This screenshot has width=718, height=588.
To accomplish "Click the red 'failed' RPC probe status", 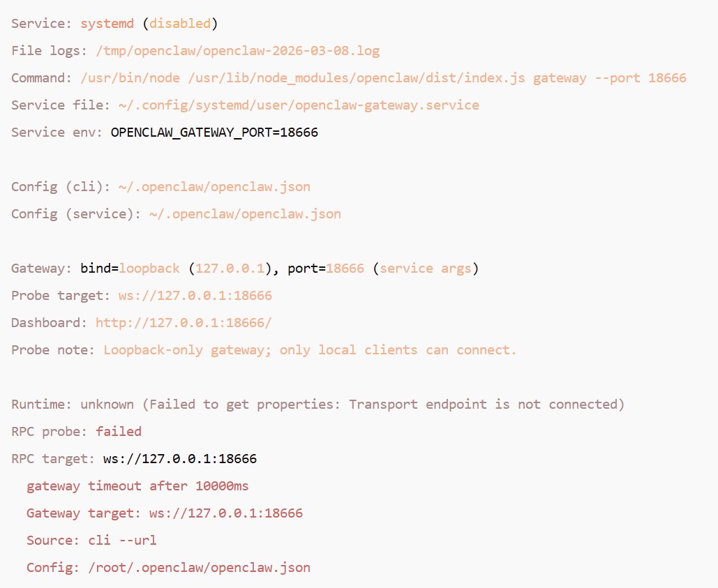I will point(119,432).
